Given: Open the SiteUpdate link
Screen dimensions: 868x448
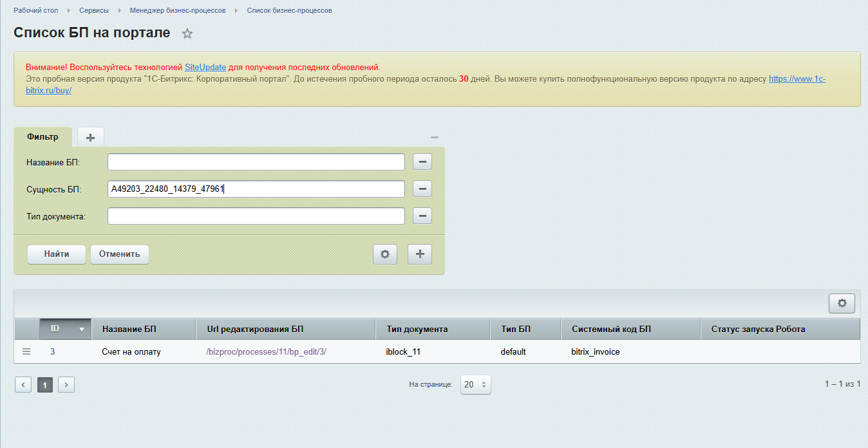Looking at the screenshot, I should click(x=205, y=67).
